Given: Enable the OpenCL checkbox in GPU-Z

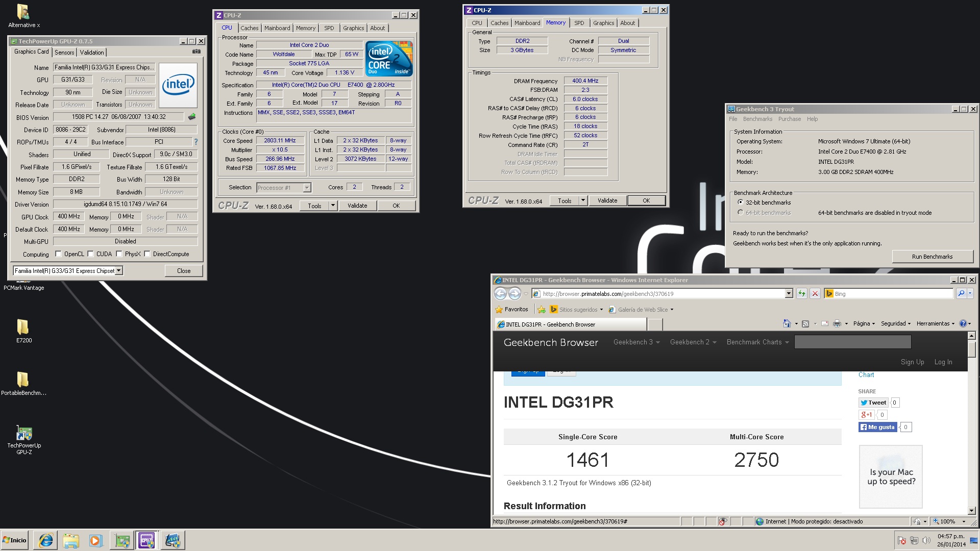Looking at the screenshot, I should 58,254.
